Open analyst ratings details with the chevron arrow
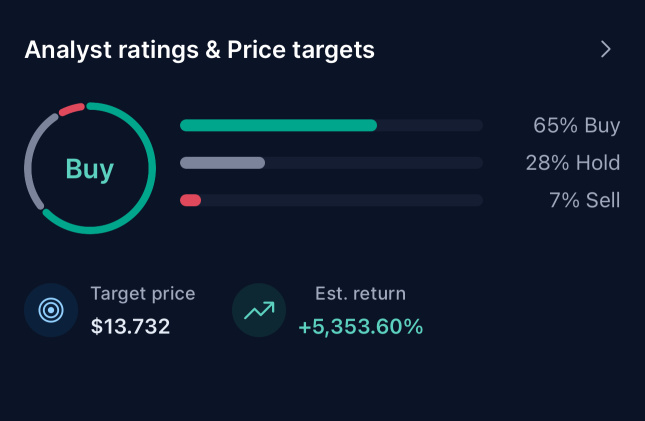Image resolution: width=645 pixels, height=421 pixels. (x=605, y=49)
